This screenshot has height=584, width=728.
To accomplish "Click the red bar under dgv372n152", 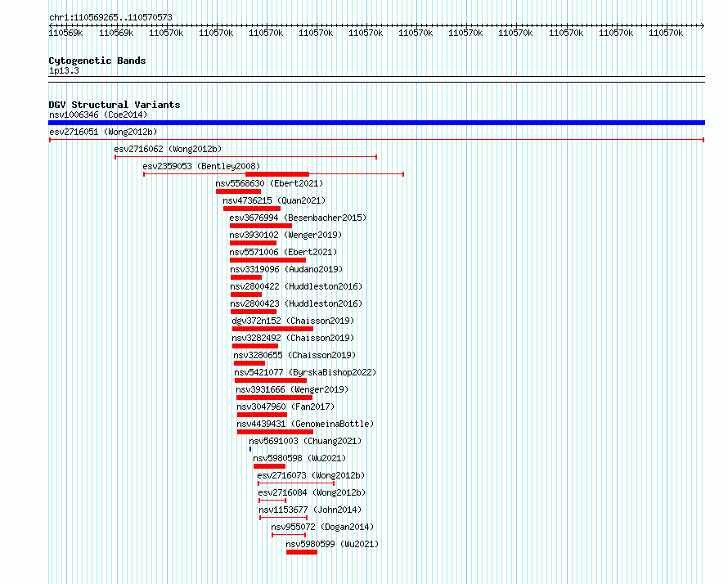I will pyautogui.click(x=272, y=329).
